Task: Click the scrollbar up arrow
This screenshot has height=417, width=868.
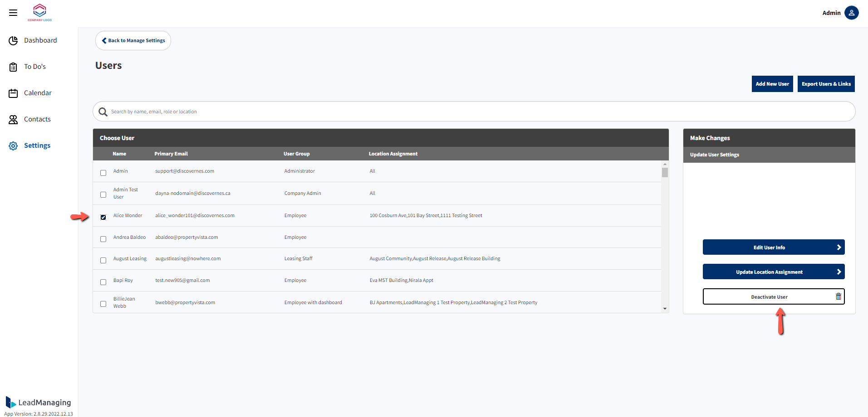Action: coord(665,164)
